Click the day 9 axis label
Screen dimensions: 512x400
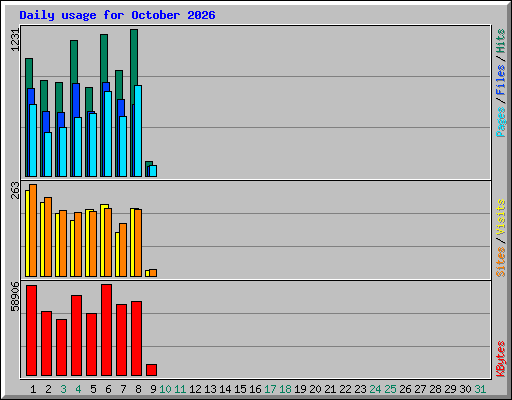pos(153,389)
